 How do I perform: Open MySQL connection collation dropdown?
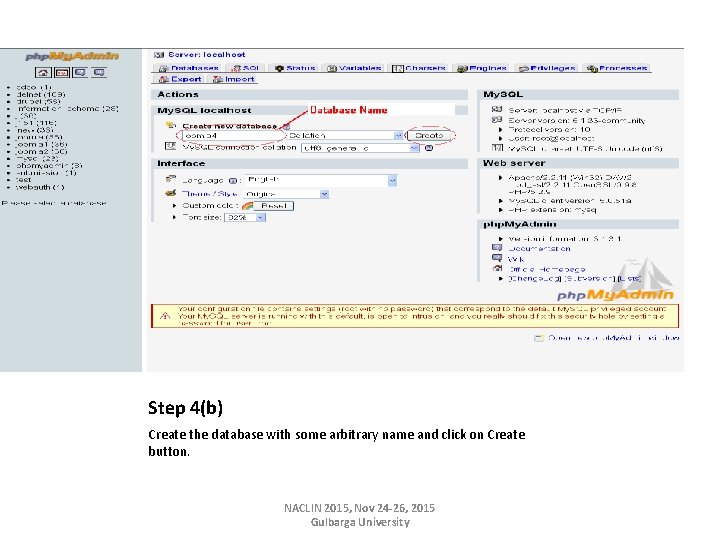tap(360, 148)
